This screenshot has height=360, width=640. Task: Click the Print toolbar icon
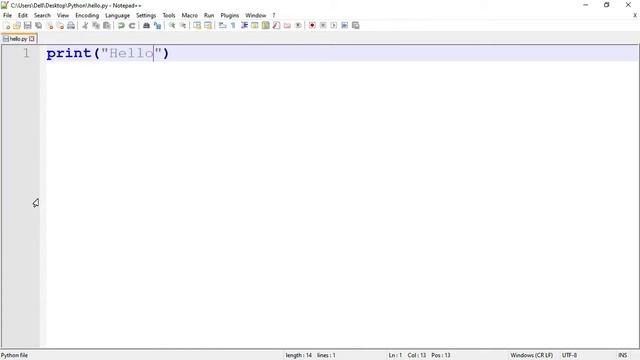71,25
